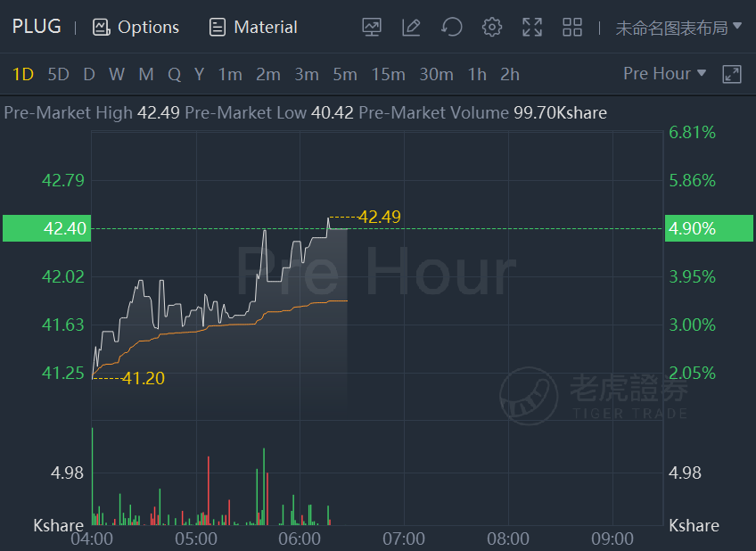Click the 04:00 time axis label
The width and height of the screenshot is (756, 551).
point(92,539)
